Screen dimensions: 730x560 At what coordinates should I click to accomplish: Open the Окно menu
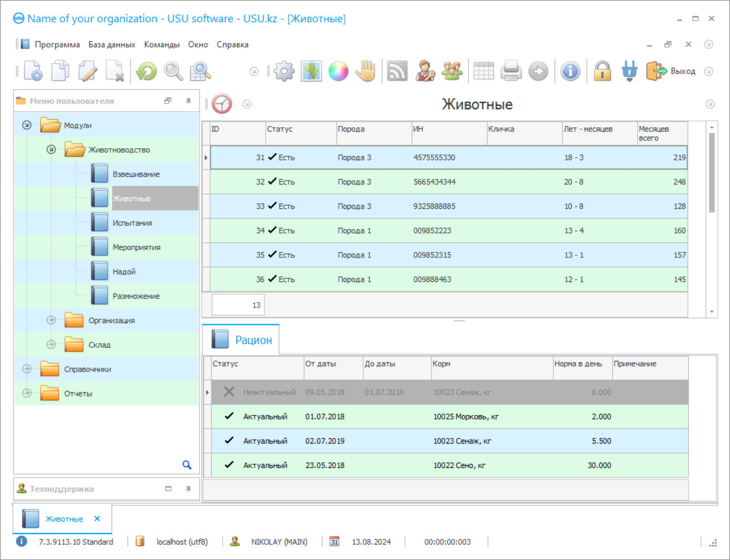(x=198, y=45)
